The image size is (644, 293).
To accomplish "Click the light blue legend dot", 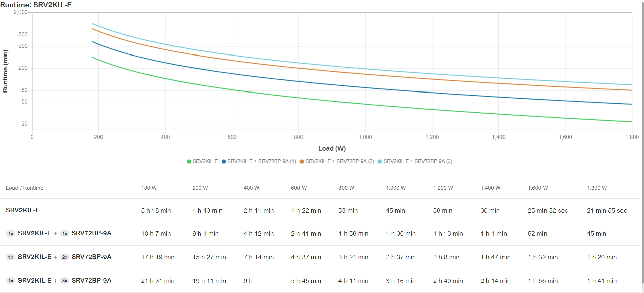I will (x=380, y=161).
